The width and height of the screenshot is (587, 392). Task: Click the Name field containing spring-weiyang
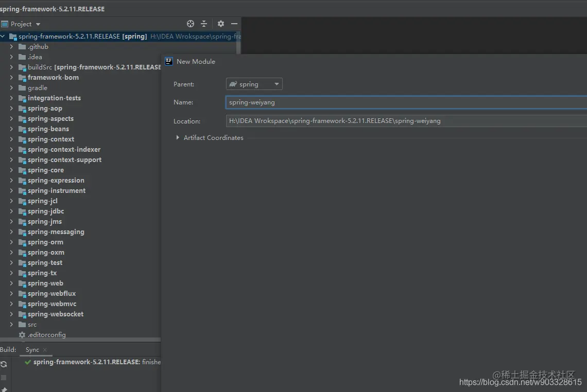[x=406, y=102]
